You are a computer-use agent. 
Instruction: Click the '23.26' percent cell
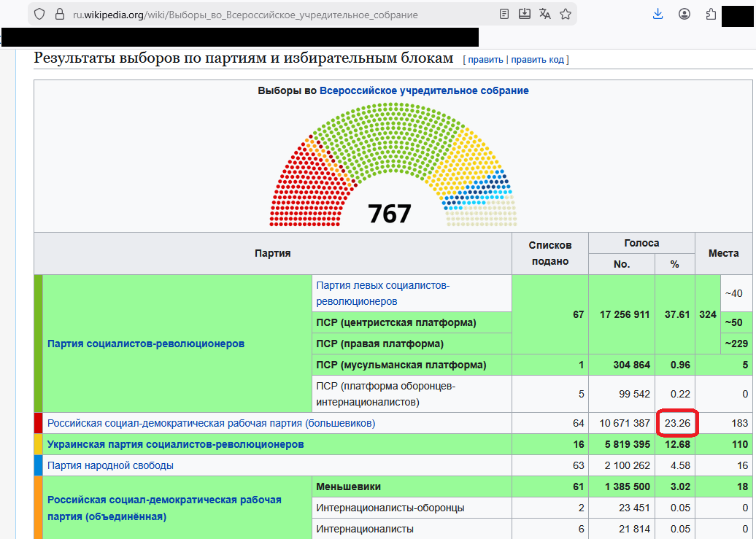675,423
